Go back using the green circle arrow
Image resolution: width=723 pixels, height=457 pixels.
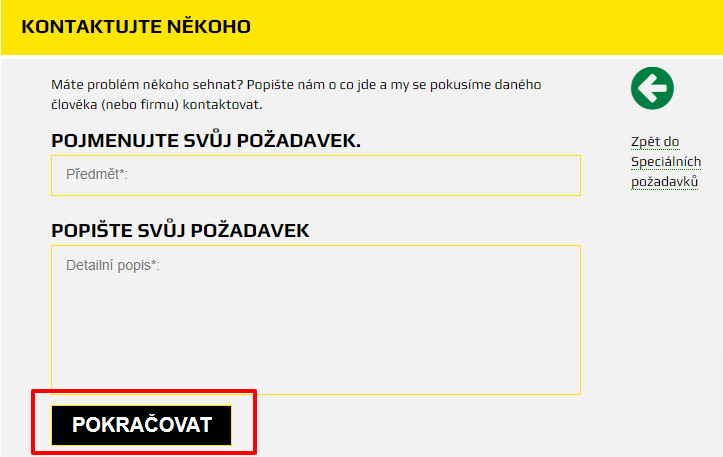[652, 88]
